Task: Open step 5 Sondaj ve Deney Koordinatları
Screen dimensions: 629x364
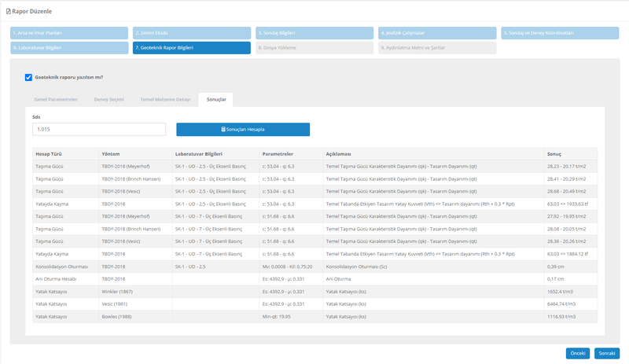Action: click(x=561, y=33)
